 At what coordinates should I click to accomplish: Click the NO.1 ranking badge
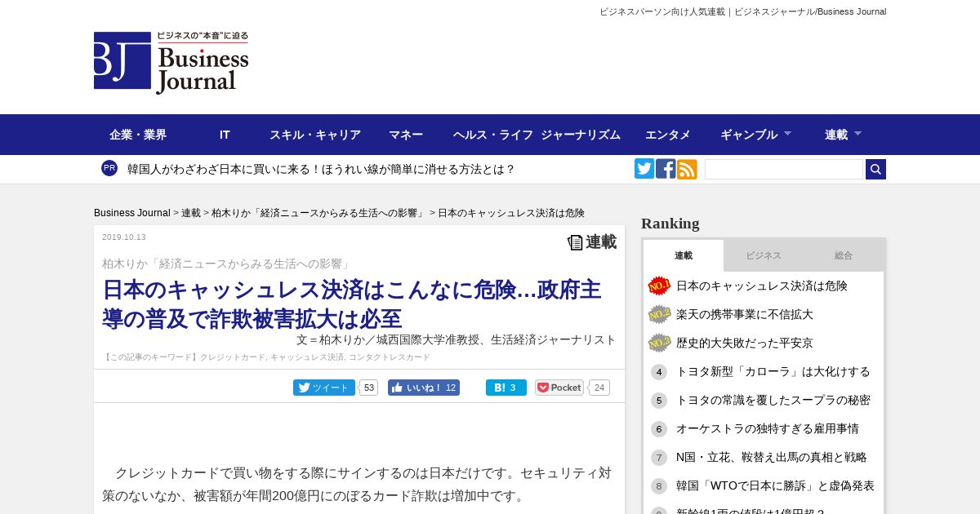[659, 286]
